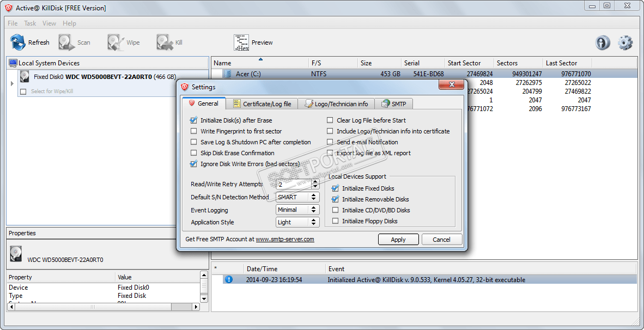Viewport: 644px width, 330px height.
Task: Check Select for Wipe/Kill on Fixed Disk0
Action: 23,91
